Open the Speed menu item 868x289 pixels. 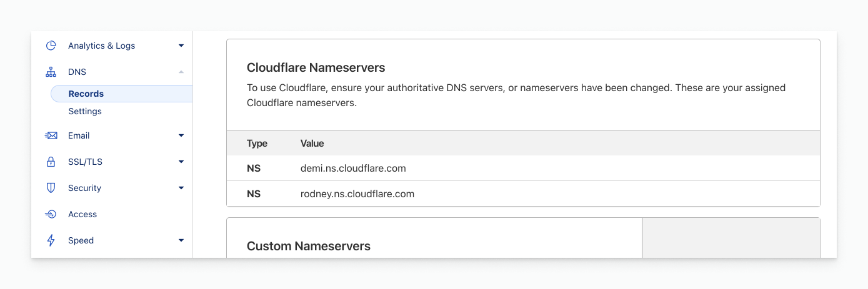(x=81, y=240)
